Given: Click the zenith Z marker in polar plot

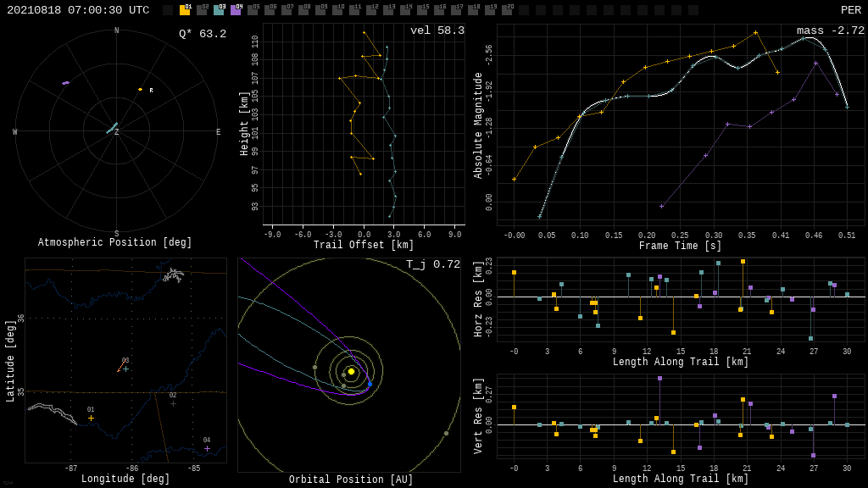Looking at the screenshot, I should (117, 132).
